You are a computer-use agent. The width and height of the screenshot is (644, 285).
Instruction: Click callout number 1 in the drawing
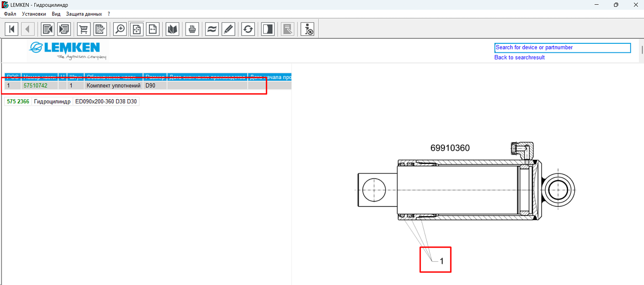point(441,261)
